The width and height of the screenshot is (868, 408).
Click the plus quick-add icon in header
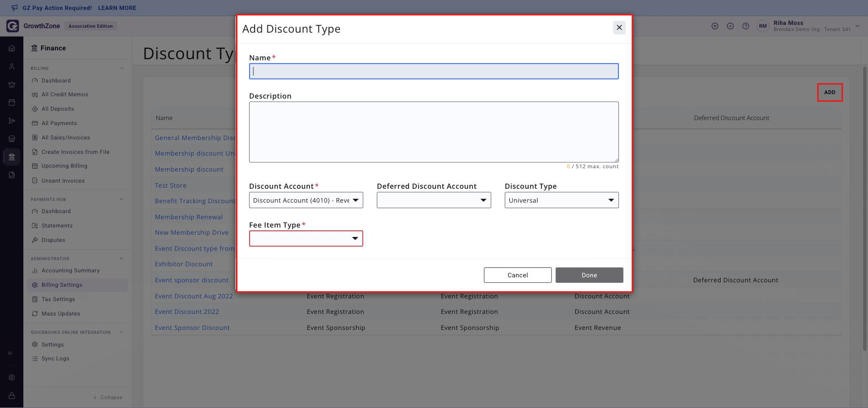coord(715,26)
